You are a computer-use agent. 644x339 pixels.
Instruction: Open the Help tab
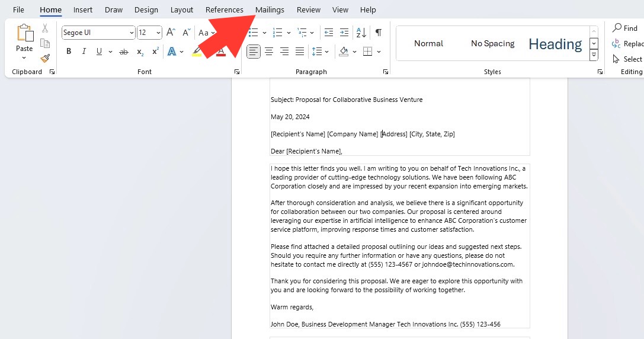click(x=367, y=9)
